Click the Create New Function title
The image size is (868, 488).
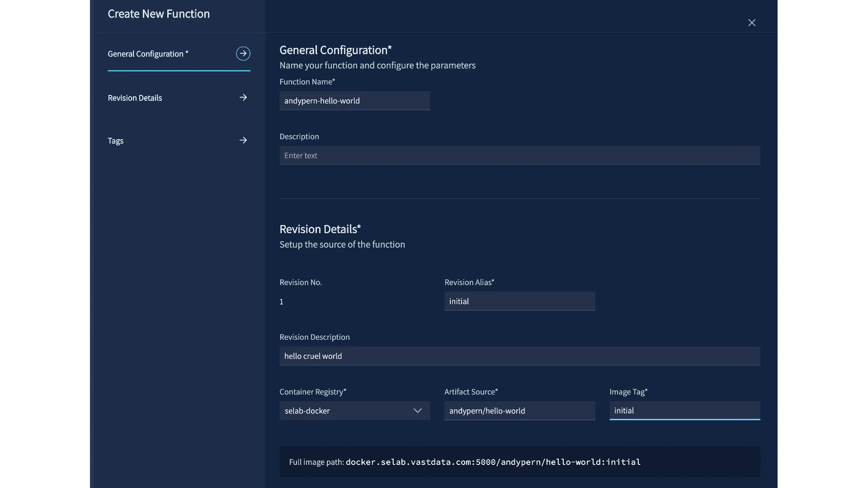159,14
